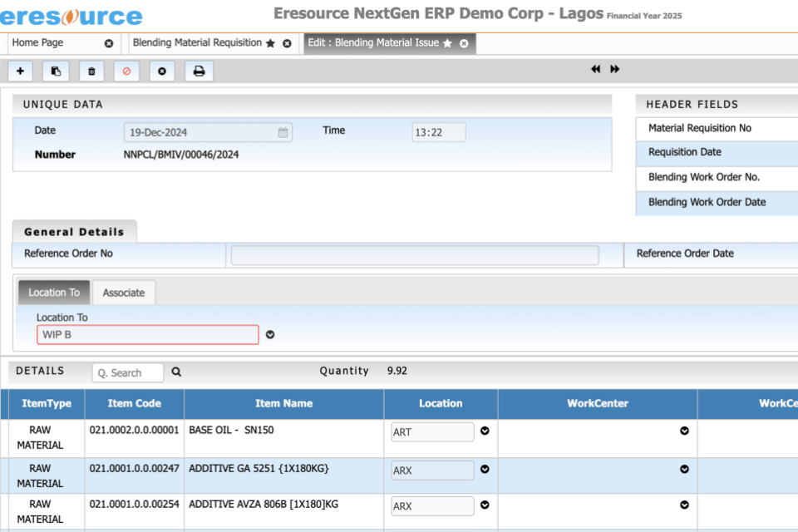The width and height of the screenshot is (798, 532).
Task: Open the Date calendar picker icon
Action: pyautogui.click(x=283, y=133)
